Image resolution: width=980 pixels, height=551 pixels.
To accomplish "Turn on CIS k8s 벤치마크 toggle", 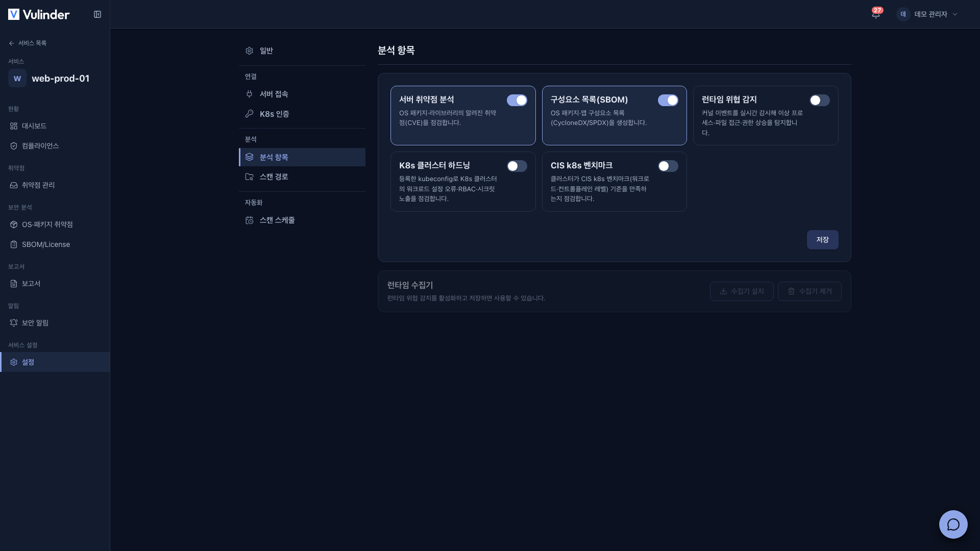I will pyautogui.click(x=668, y=166).
